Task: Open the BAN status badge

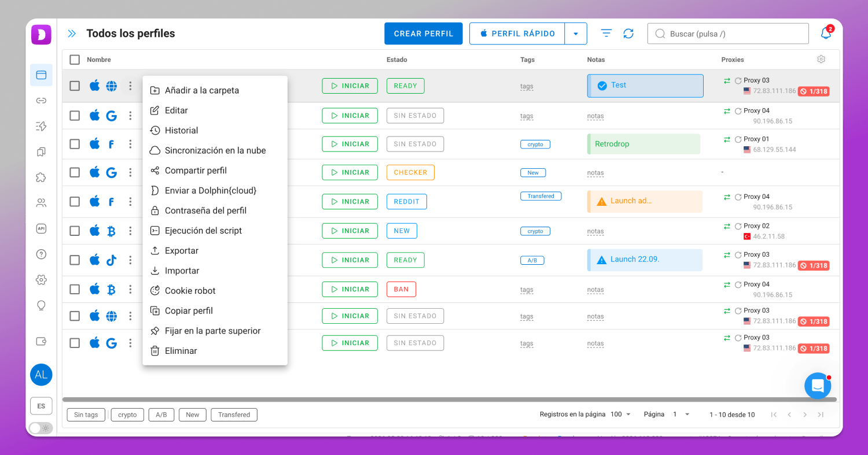Action: (401, 289)
